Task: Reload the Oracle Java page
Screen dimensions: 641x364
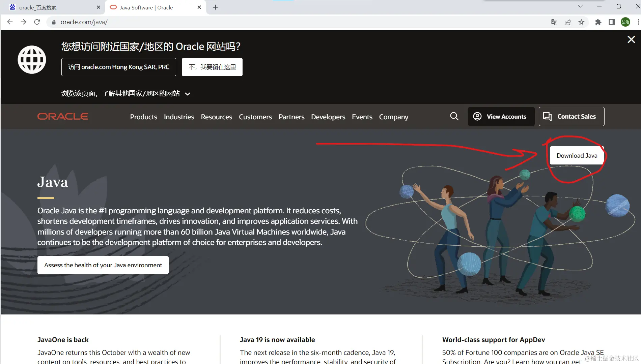Action: (37, 22)
